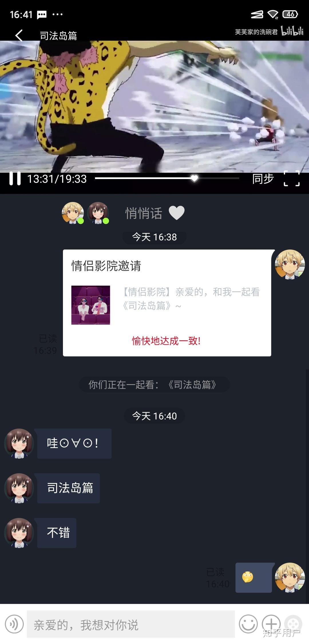Viewport: 309px width, 644px height.
Task: Focus the 亲爱的，我想对你说 input field
Action: (131, 624)
